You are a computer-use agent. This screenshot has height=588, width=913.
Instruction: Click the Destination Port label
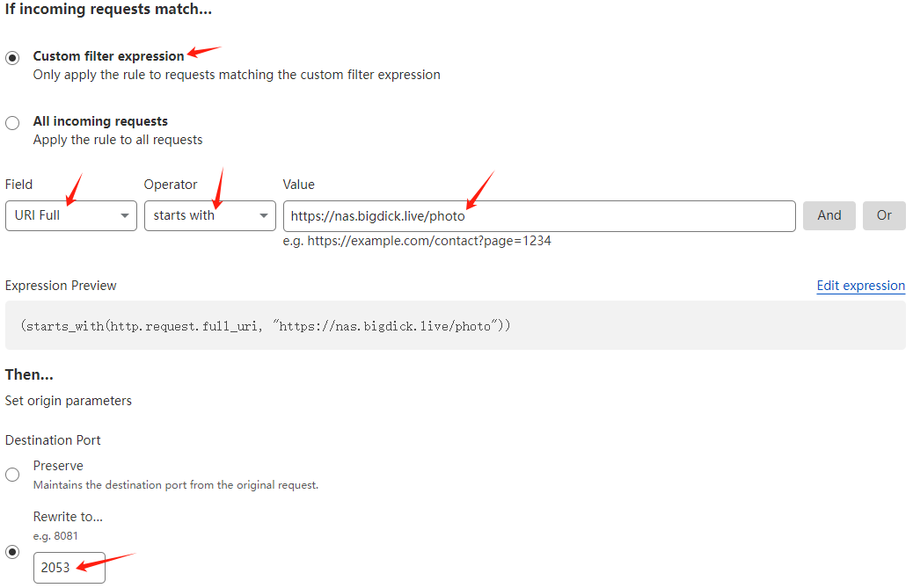[53, 439]
